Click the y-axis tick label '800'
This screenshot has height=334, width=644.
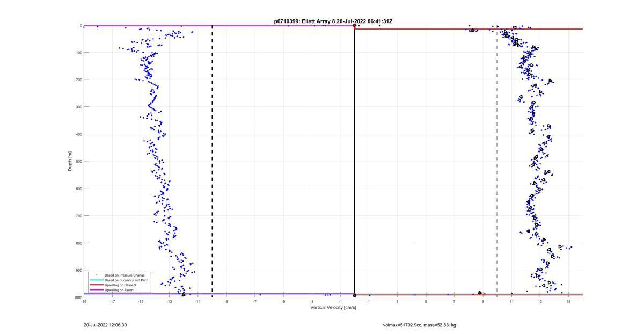pos(78,243)
